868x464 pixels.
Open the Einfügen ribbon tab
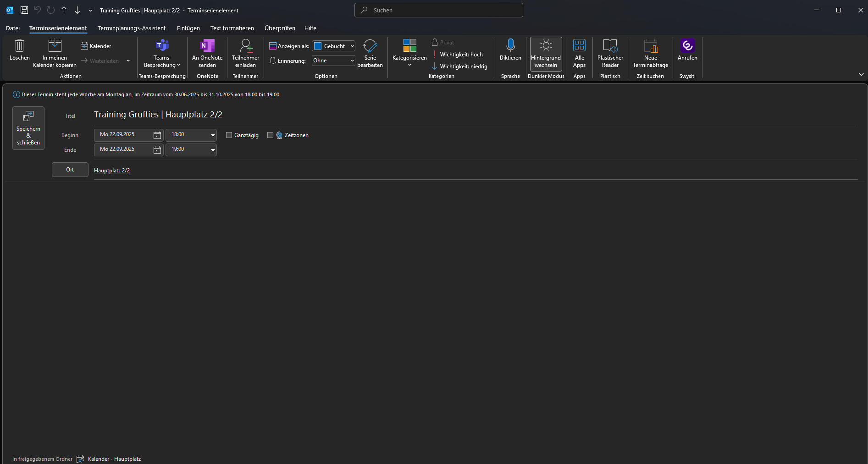point(188,28)
